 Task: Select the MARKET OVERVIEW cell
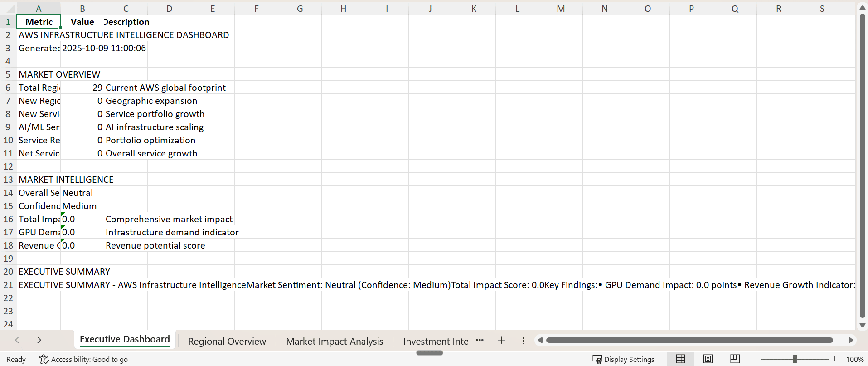pos(59,74)
